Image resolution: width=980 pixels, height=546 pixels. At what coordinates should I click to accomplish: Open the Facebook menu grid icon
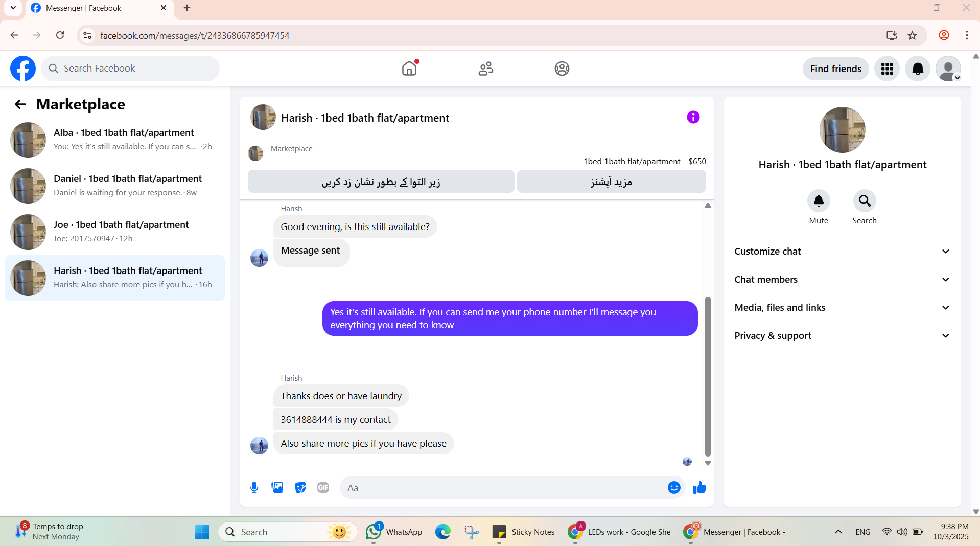[x=887, y=69]
